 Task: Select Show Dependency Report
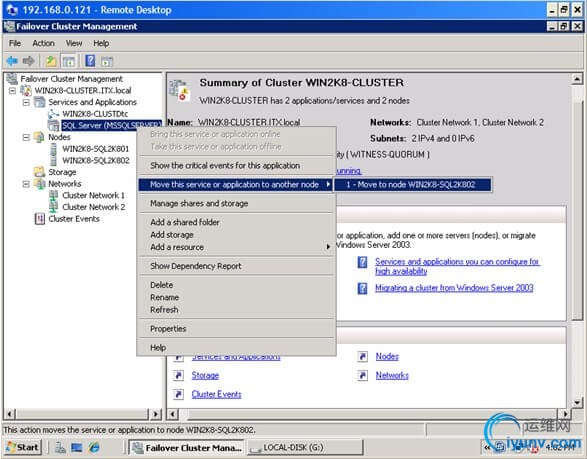[x=237, y=266]
